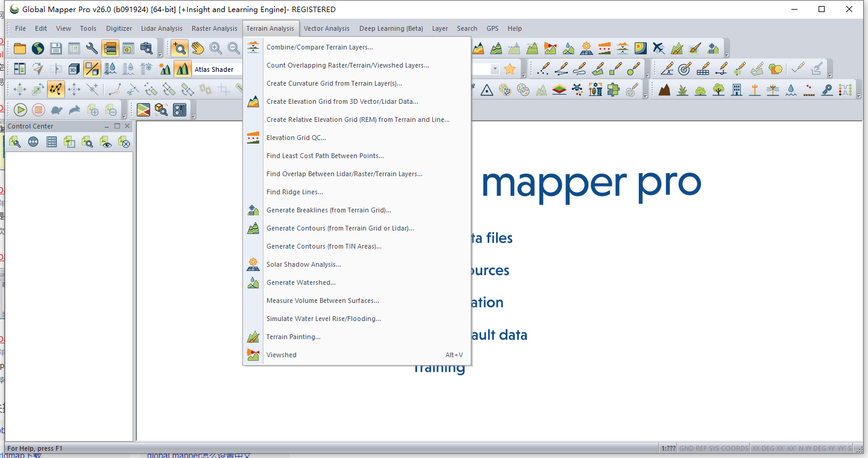Select the water drop feature icon
The height and width of the screenshot is (458, 868).
tap(791, 89)
